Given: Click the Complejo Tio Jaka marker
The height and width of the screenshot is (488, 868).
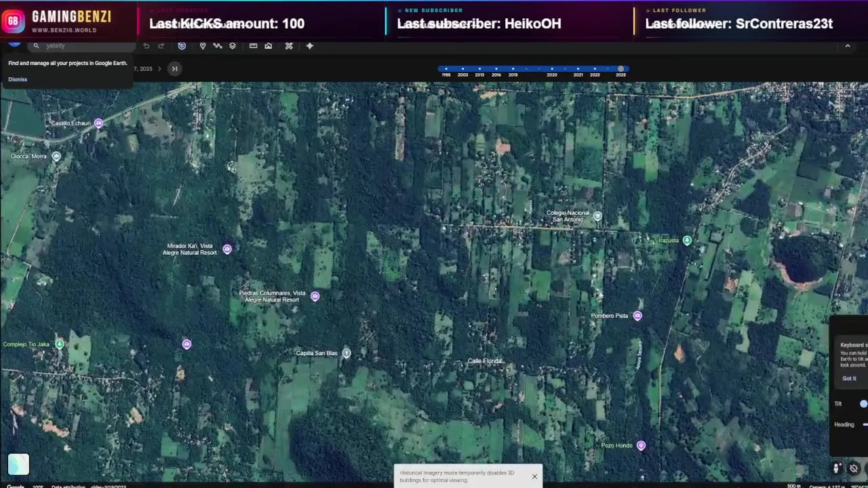Looking at the screenshot, I should [x=60, y=344].
